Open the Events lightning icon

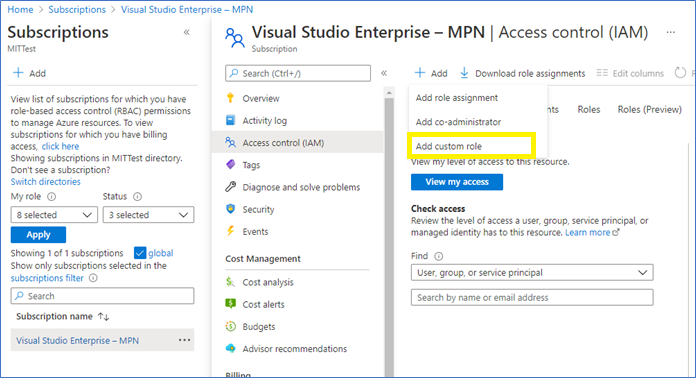coord(230,231)
